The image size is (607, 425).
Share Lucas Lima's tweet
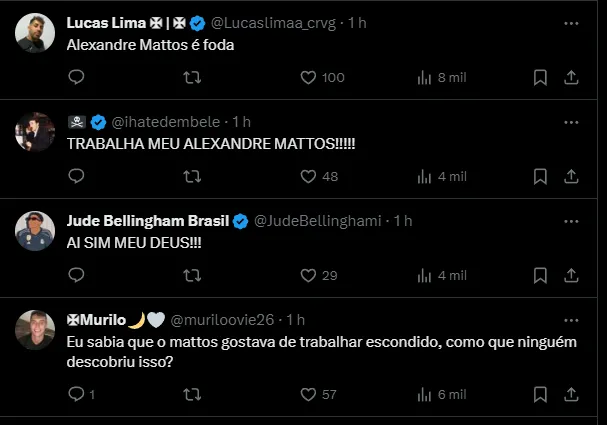pyautogui.click(x=572, y=77)
